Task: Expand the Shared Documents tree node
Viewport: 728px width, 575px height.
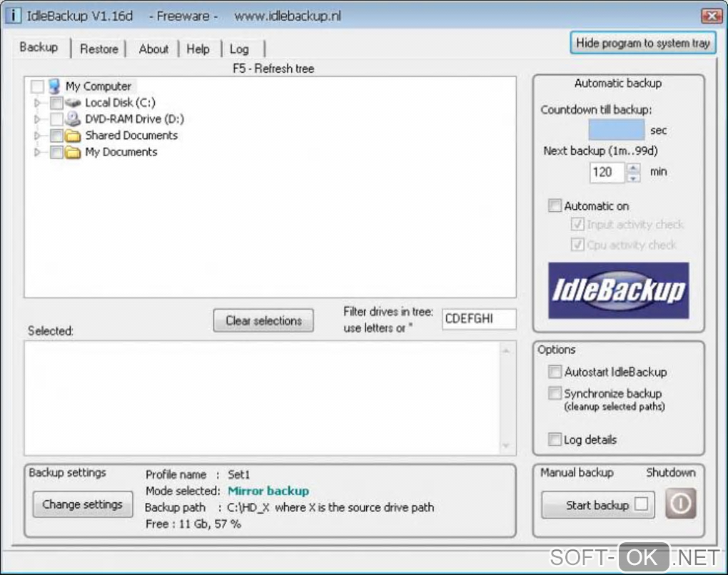Action: (38, 136)
